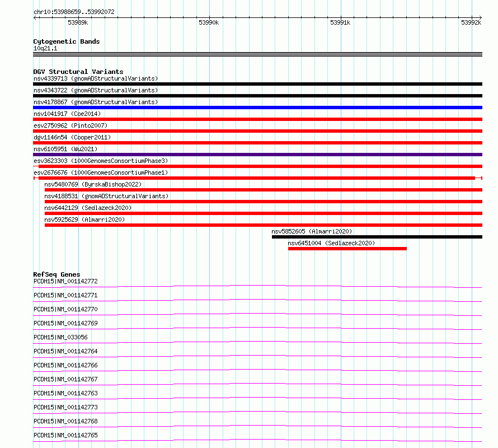Select PCDH15|NM_001142764 transcript
Image resolution: width=498 pixels, height=448 pixels.
point(65,351)
